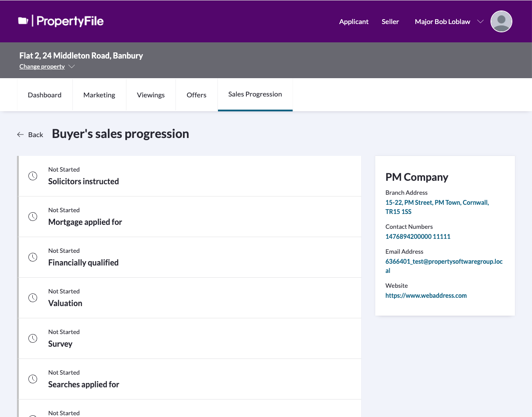Select the Searches applied for step title

[84, 384]
